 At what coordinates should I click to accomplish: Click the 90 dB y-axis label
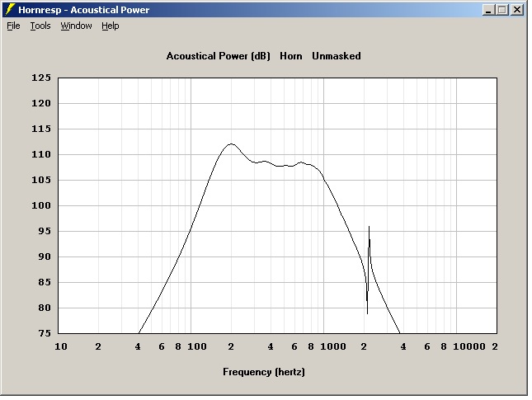click(44, 256)
